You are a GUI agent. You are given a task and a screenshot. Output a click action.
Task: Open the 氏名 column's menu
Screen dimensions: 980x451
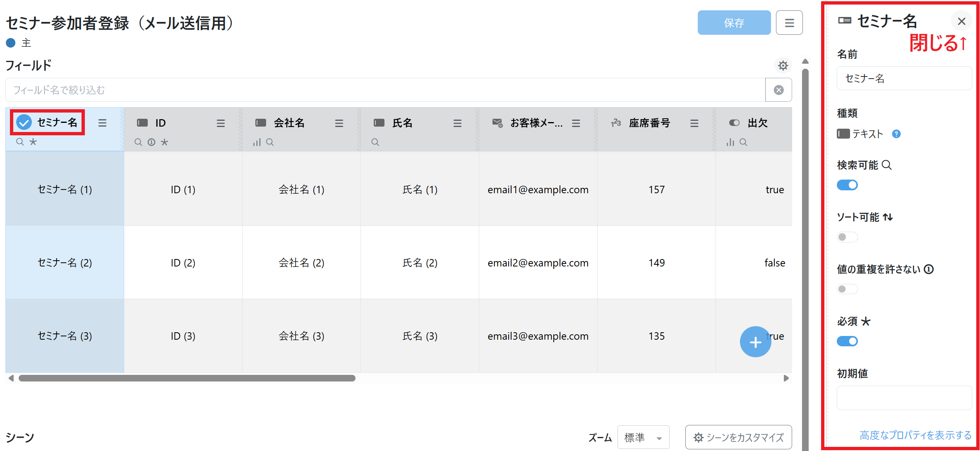[457, 123]
